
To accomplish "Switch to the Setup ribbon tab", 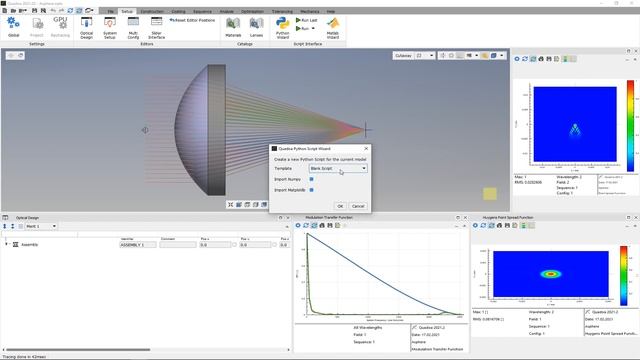I will (x=127, y=11).
